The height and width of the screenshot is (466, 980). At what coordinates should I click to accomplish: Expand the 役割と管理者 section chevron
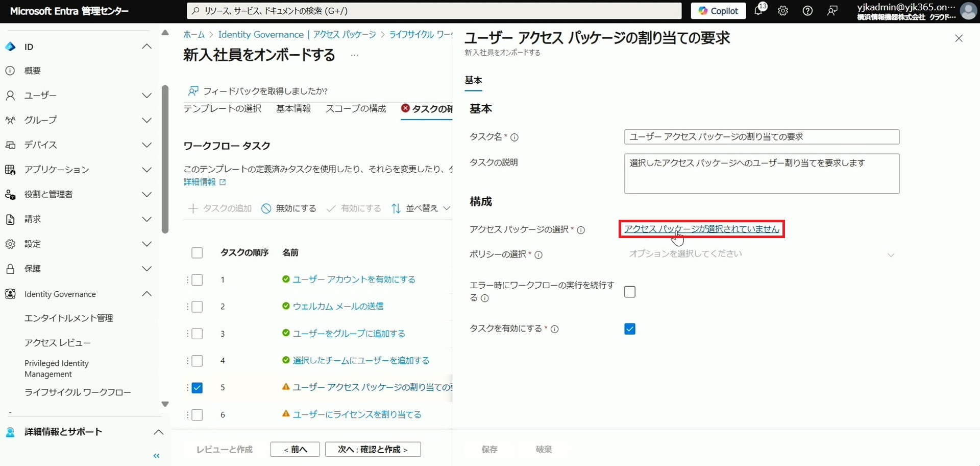(146, 194)
